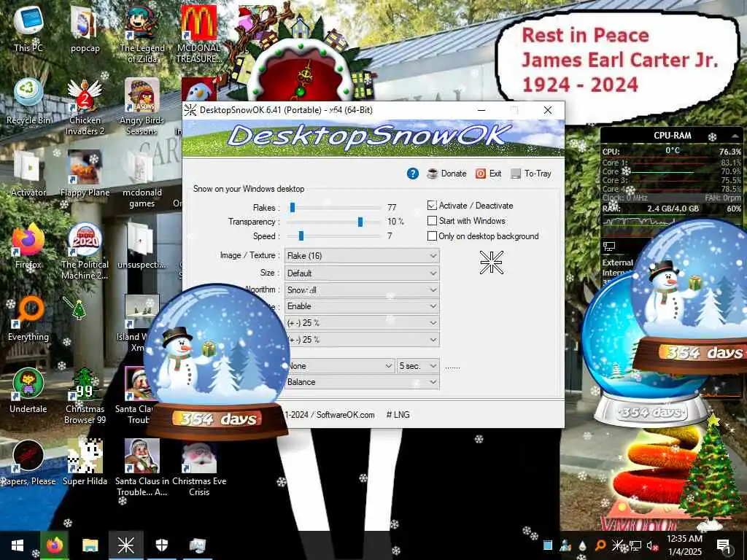Click the # LNG language link
This screenshot has width=747, height=560.
click(x=398, y=415)
